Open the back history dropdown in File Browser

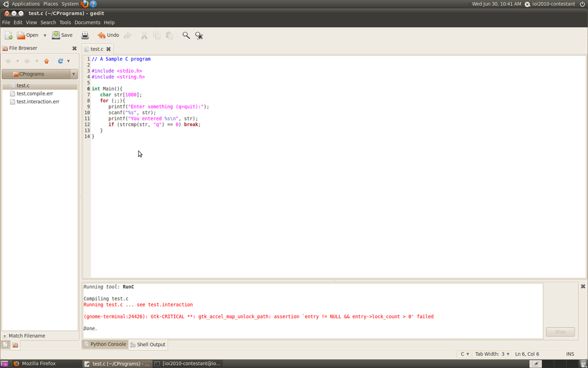click(17, 61)
